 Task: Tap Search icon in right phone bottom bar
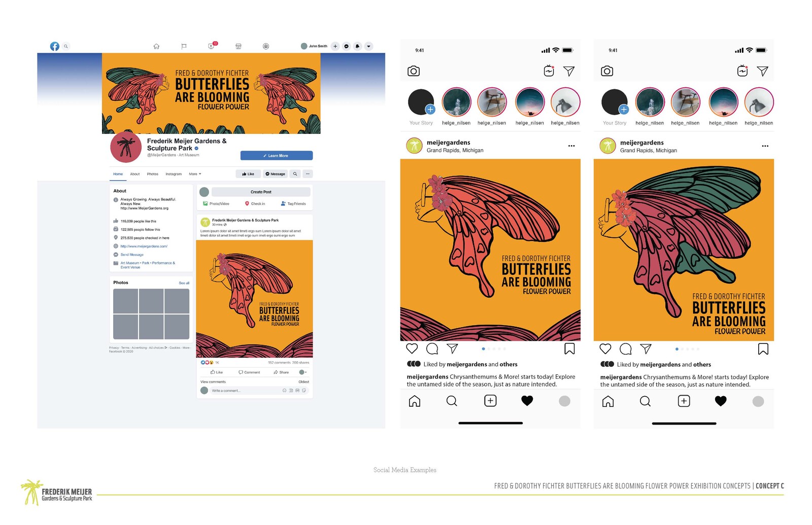click(645, 401)
